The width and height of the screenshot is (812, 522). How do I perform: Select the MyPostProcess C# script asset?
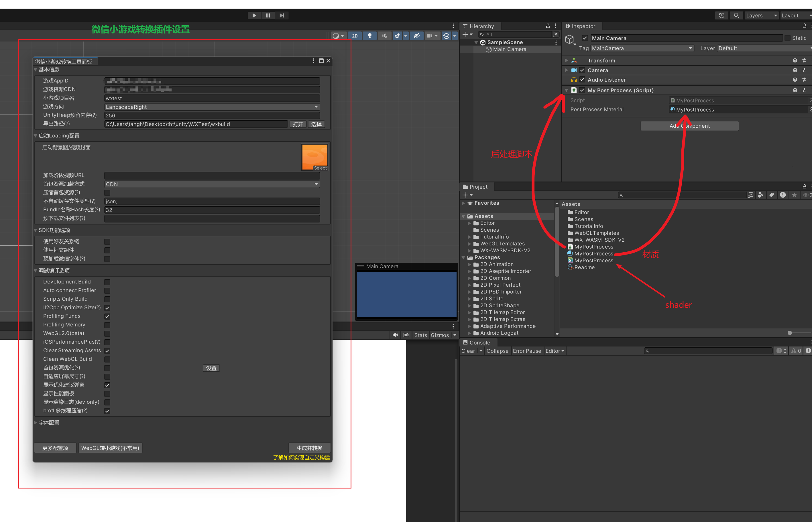(593, 247)
